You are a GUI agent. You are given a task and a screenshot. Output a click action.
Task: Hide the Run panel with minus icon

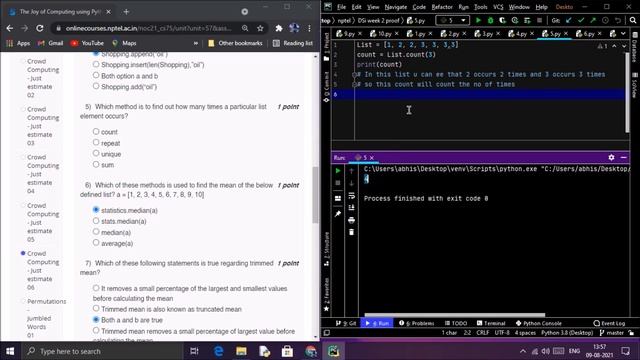click(x=624, y=157)
